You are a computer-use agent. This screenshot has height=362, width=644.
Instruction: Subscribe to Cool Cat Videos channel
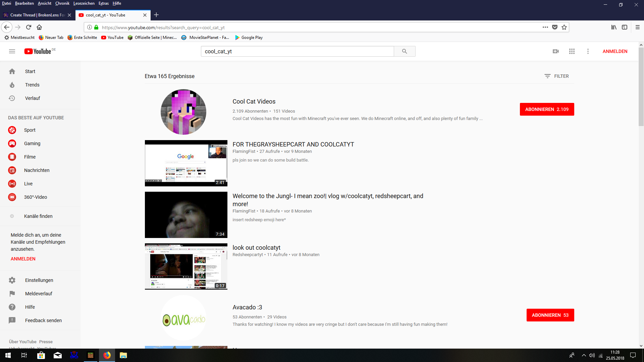click(547, 109)
